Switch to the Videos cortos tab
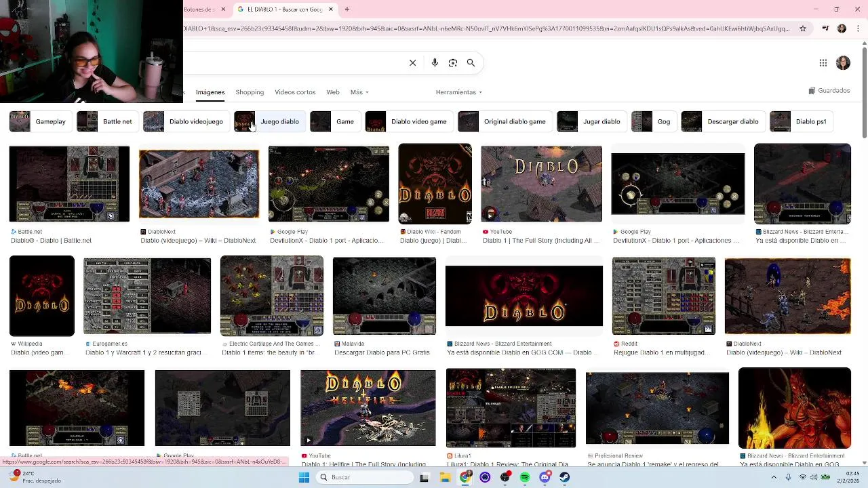Viewport: 868px width, 488px height. pos(295,92)
